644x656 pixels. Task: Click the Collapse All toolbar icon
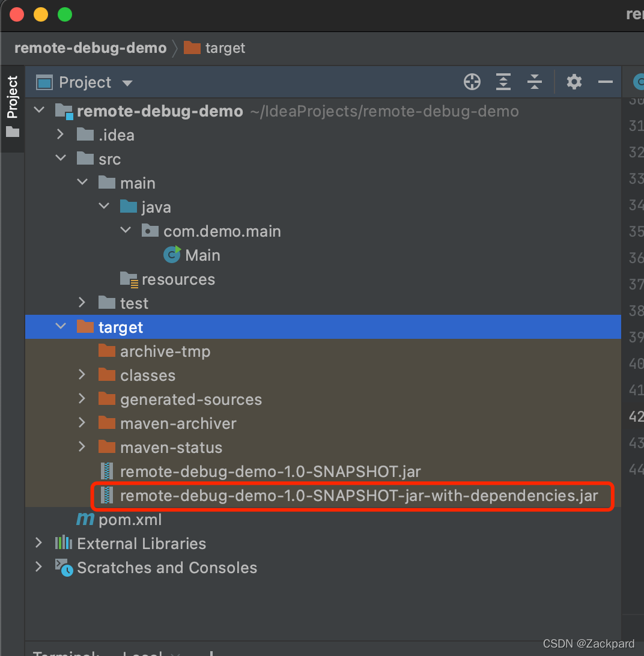point(535,82)
